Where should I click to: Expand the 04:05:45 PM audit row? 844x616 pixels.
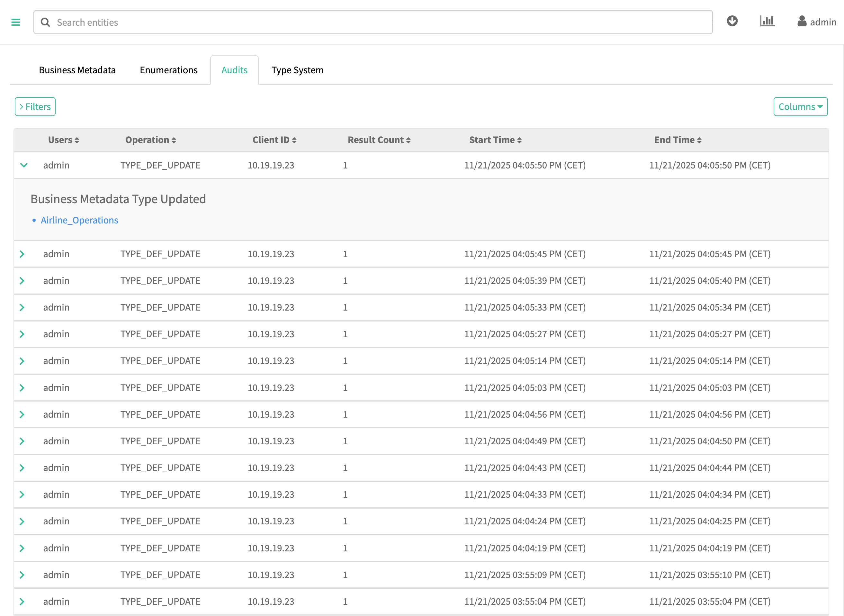click(22, 254)
